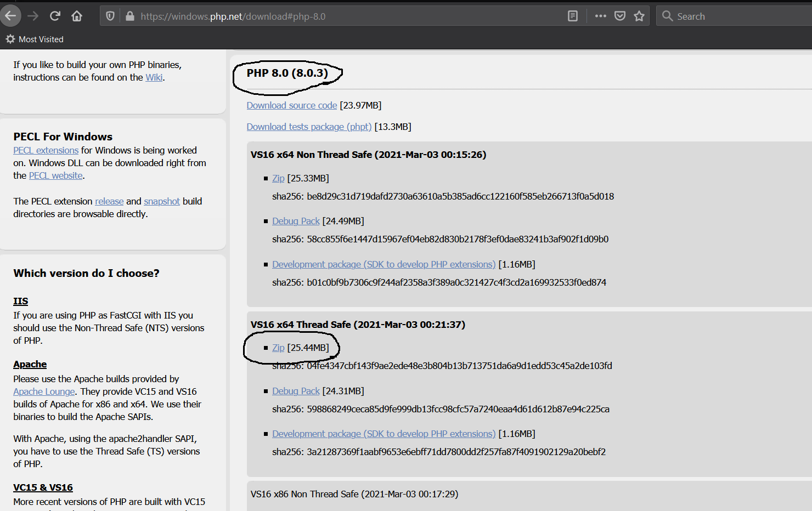Click the IIS heading in sidebar
This screenshot has height=511, width=812.
[x=20, y=301]
